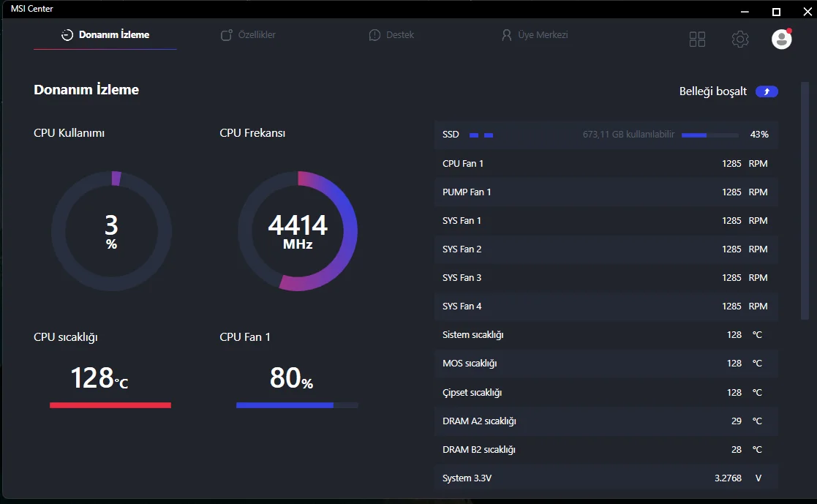Click the CPU Frekansı circular gauge
This screenshot has width=817, height=504.
298,231
